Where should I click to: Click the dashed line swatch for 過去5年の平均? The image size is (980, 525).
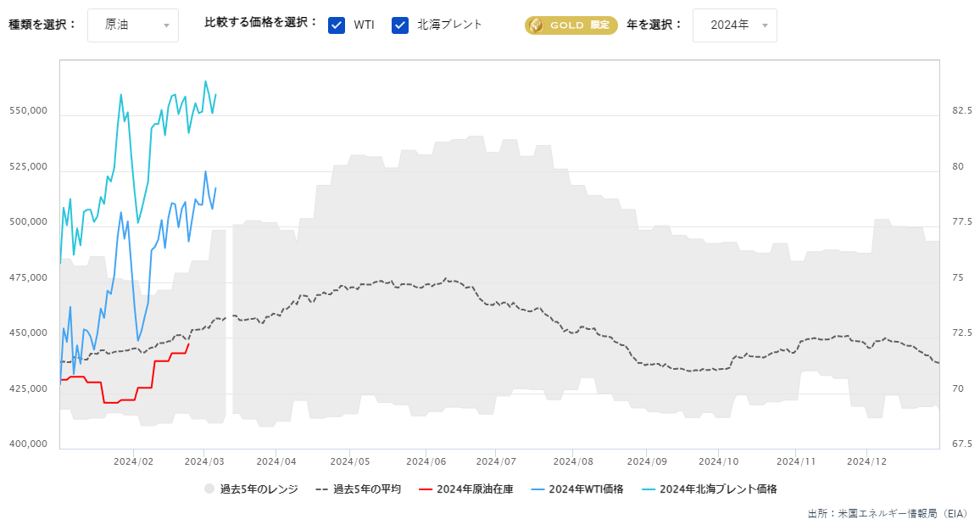click(x=322, y=489)
